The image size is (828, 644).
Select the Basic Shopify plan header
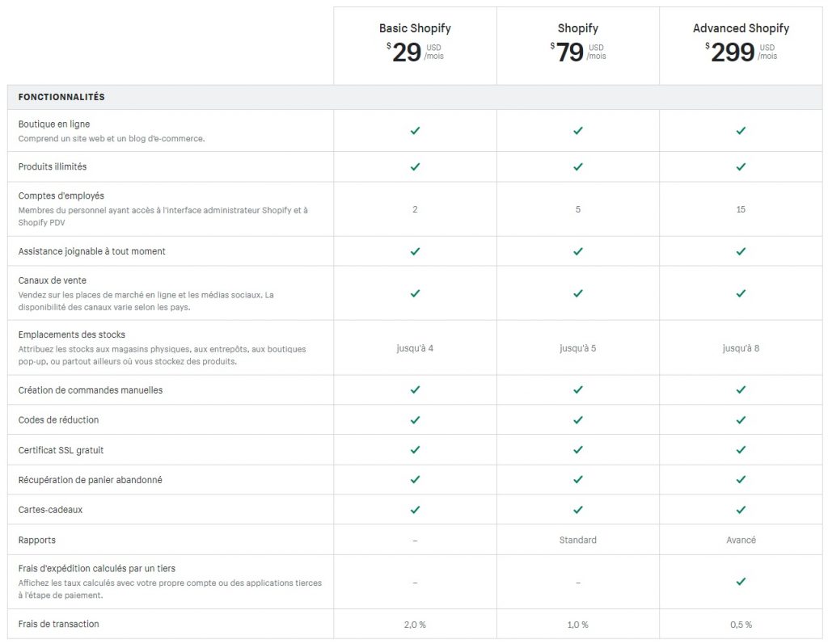point(415,28)
